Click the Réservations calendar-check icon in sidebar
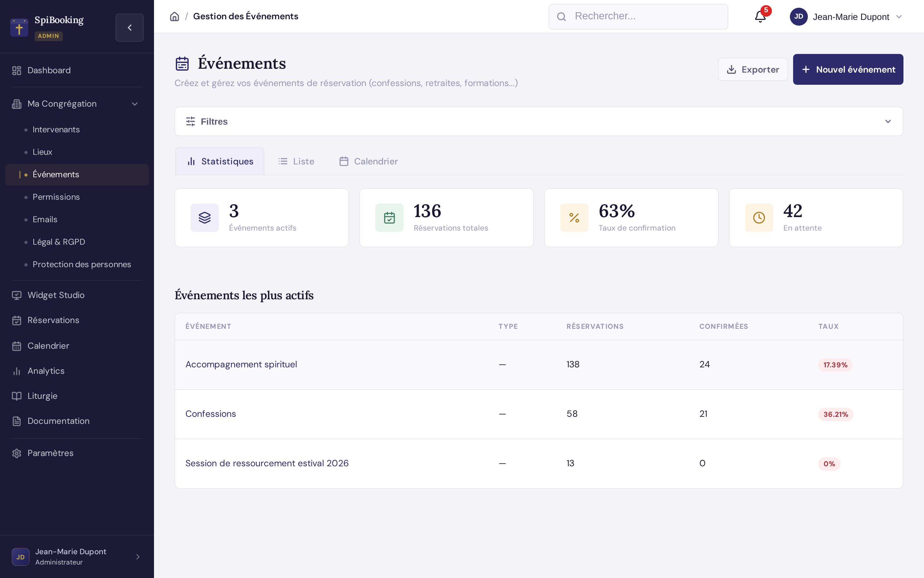924x578 pixels. click(x=16, y=320)
